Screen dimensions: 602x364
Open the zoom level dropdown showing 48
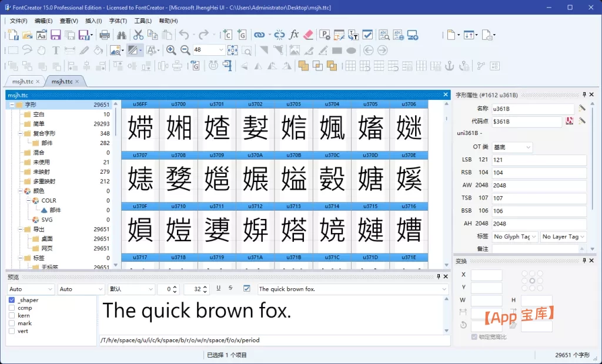[220, 50]
